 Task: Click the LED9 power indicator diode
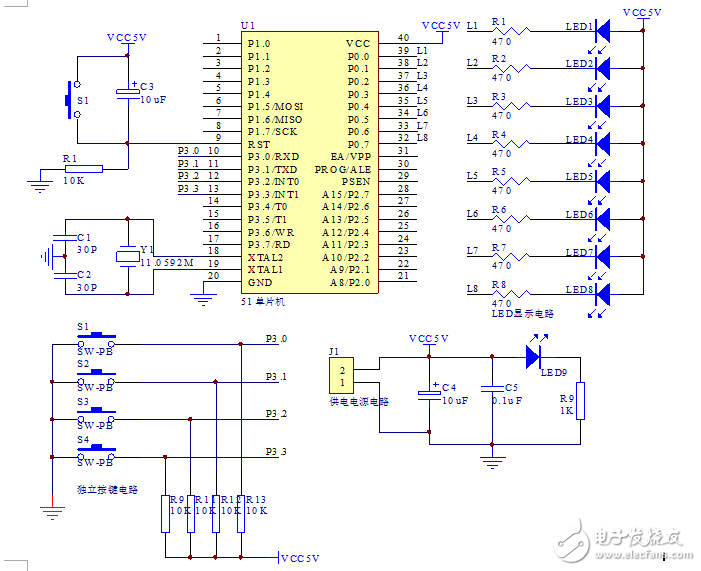[534, 355]
